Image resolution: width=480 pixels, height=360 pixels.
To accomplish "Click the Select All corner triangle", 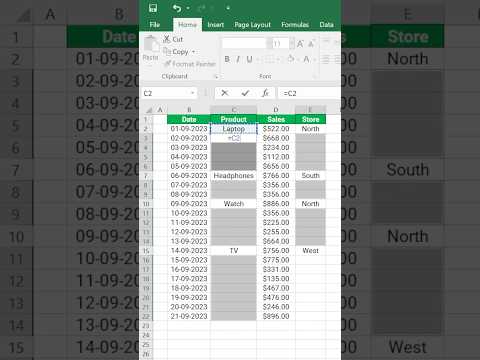I will point(149,110).
